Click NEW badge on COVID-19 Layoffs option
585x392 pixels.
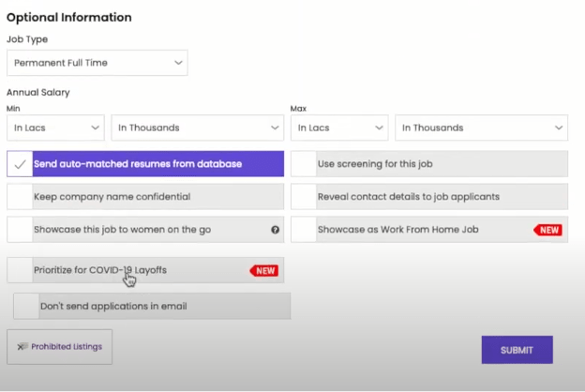263,271
